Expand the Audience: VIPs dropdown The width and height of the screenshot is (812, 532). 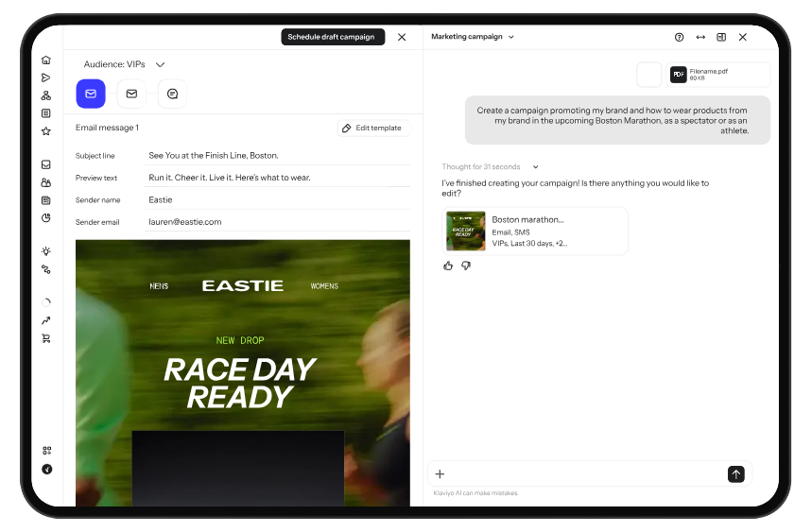(x=124, y=64)
